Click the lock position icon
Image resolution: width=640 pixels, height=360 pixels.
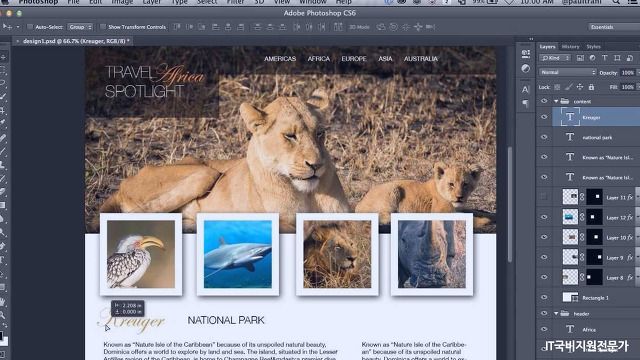(580, 87)
